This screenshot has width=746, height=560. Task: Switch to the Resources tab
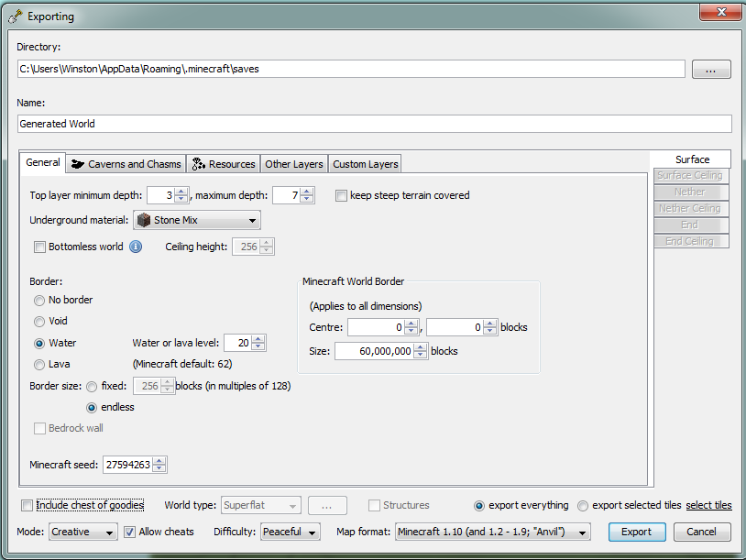tap(223, 164)
